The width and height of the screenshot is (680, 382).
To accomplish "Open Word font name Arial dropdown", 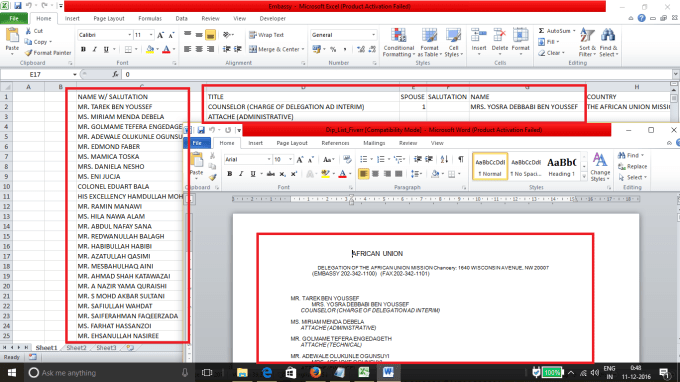I will [x=268, y=160].
